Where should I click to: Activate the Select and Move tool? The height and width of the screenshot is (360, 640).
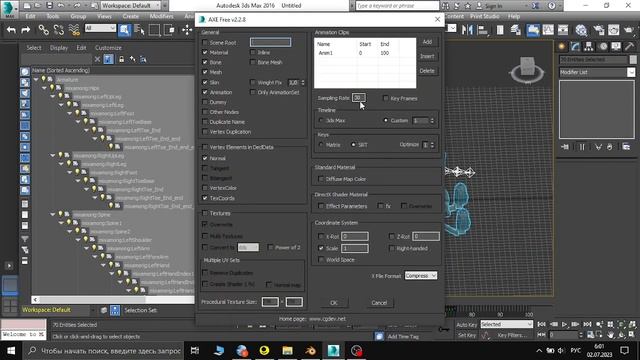pyautogui.click(x=187, y=30)
